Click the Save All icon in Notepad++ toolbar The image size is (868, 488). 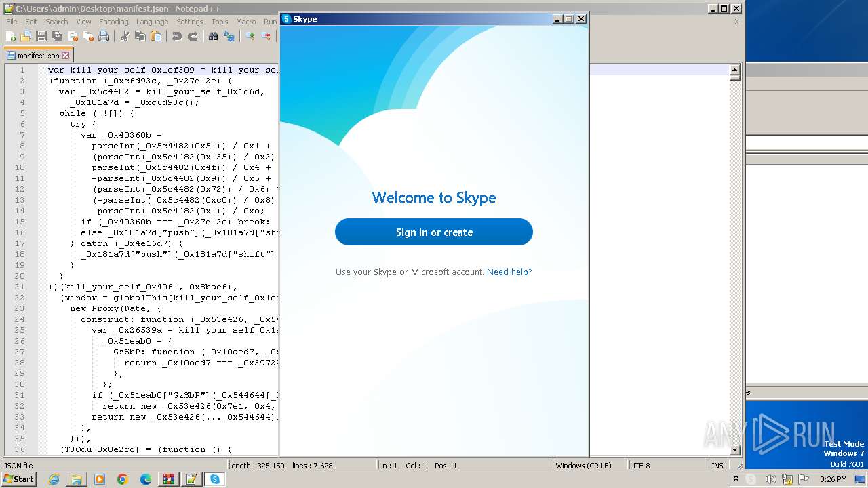(57, 37)
